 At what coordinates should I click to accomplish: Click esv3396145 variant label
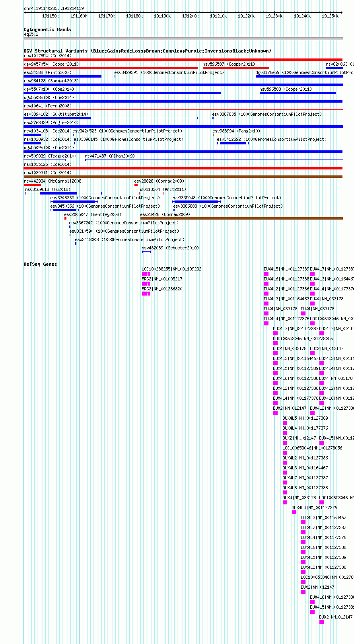click(x=128, y=139)
